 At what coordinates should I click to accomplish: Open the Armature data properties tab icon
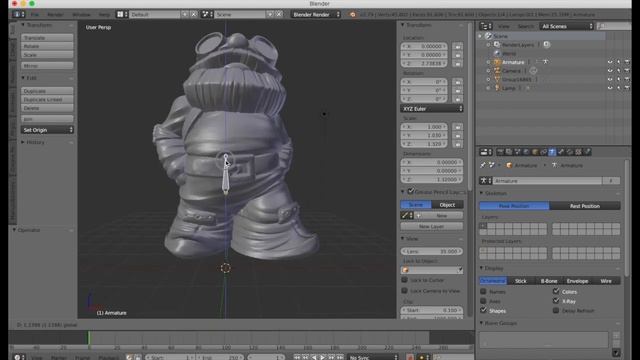point(552,152)
